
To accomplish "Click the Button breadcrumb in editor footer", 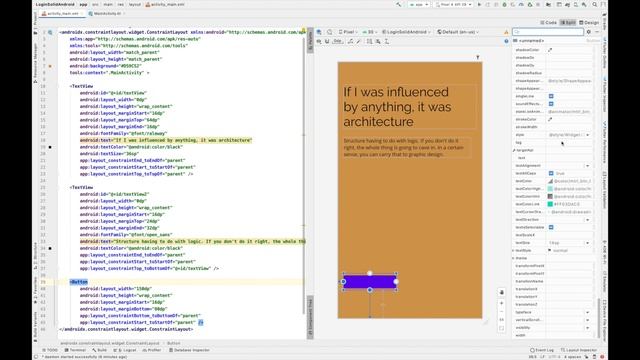I will (173, 343).
